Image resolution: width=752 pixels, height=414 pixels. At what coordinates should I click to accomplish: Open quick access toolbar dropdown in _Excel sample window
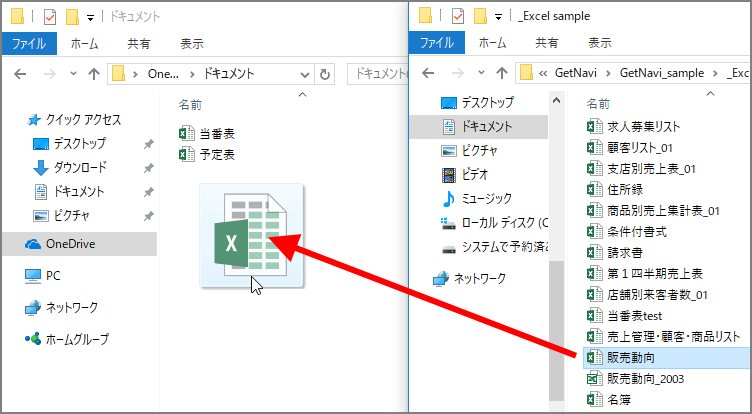tap(499, 17)
